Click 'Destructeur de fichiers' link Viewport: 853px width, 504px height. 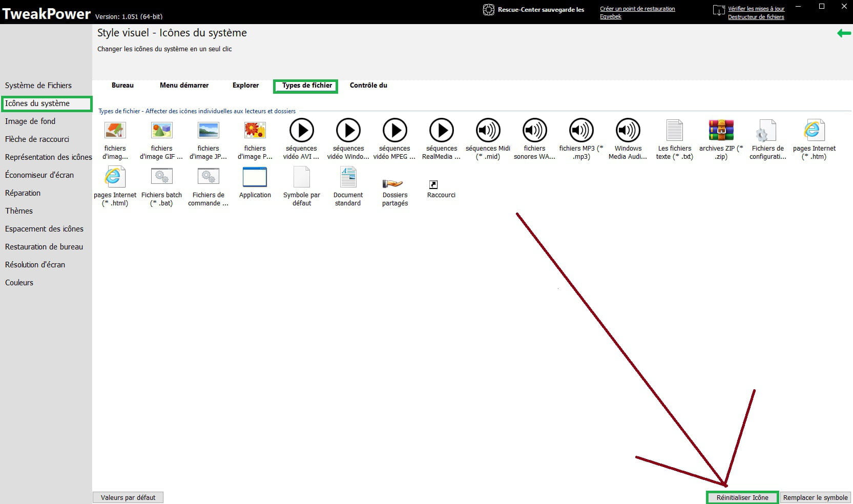click(756, 17)
